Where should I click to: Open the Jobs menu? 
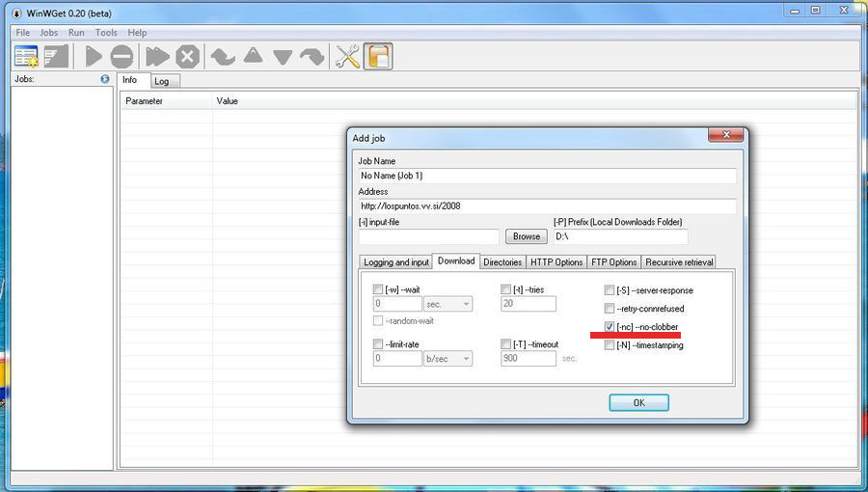(49, 33)
